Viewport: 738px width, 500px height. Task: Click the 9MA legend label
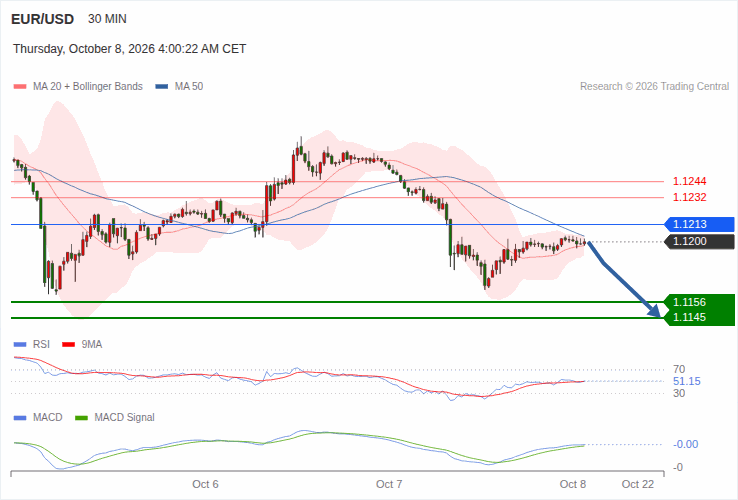[x=92, y=345]
